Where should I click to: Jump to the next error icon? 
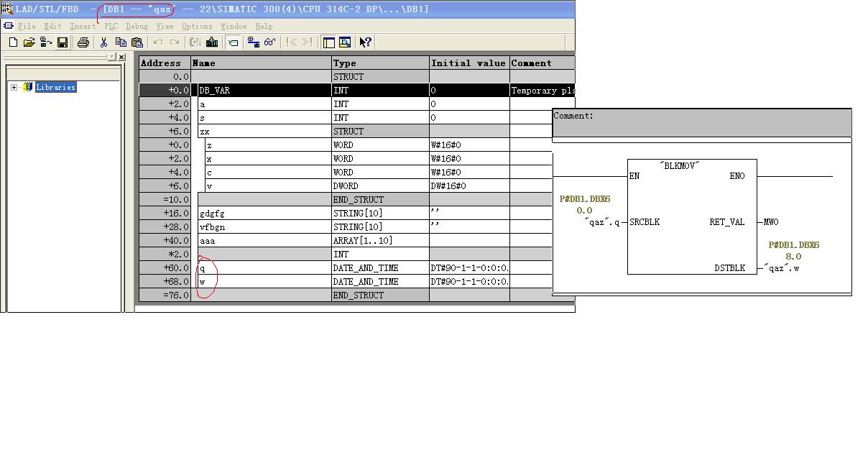coord(308,42)
